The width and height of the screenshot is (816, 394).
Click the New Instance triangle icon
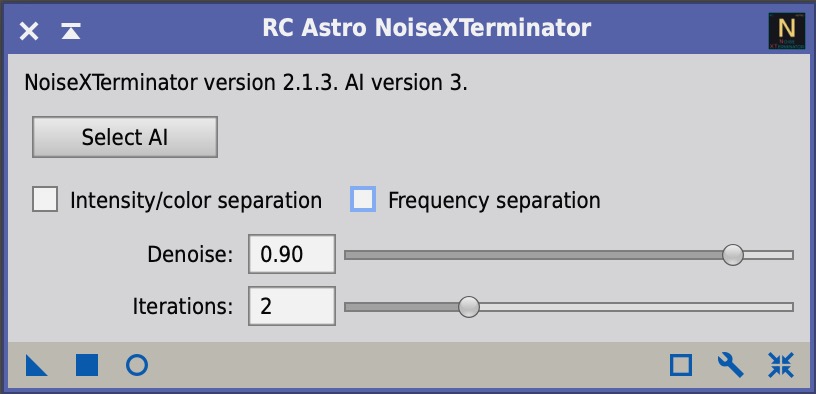[x=36, y=365]
